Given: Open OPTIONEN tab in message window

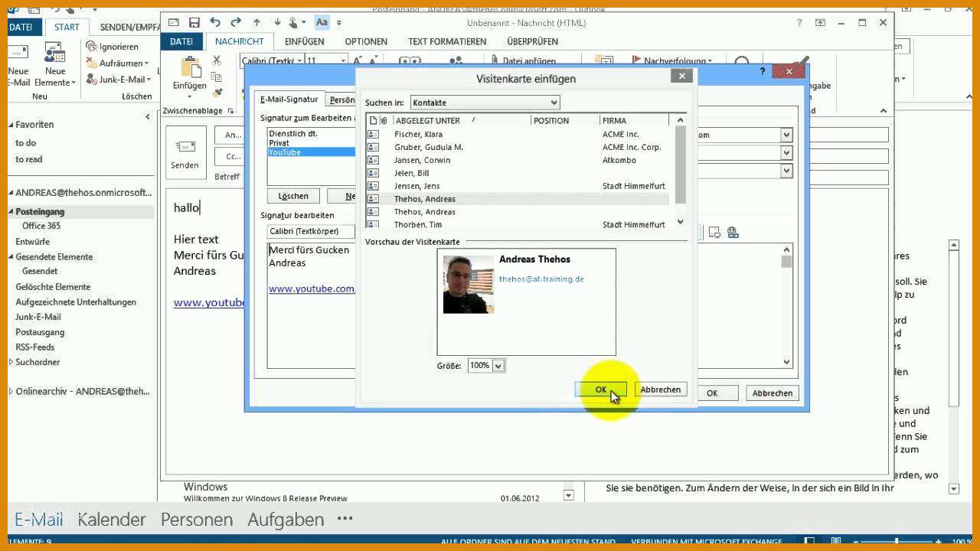Looking at the screenshot, I should tap(366, 41).
